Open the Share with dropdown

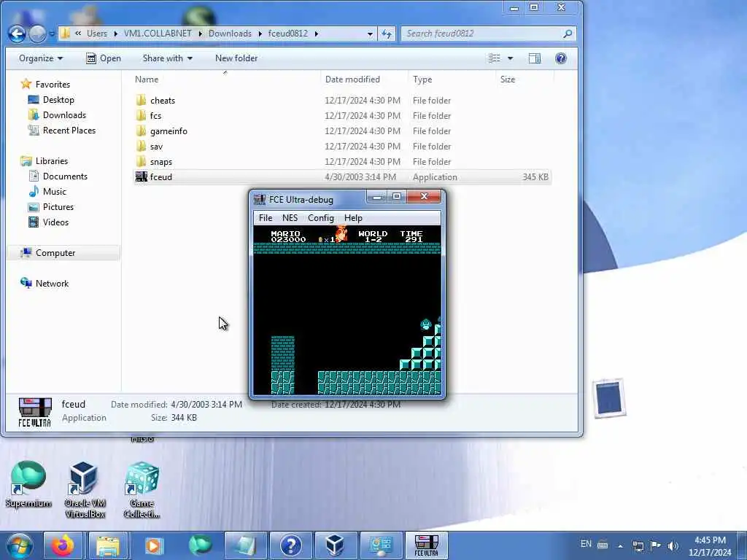click(x=167, y=58)
